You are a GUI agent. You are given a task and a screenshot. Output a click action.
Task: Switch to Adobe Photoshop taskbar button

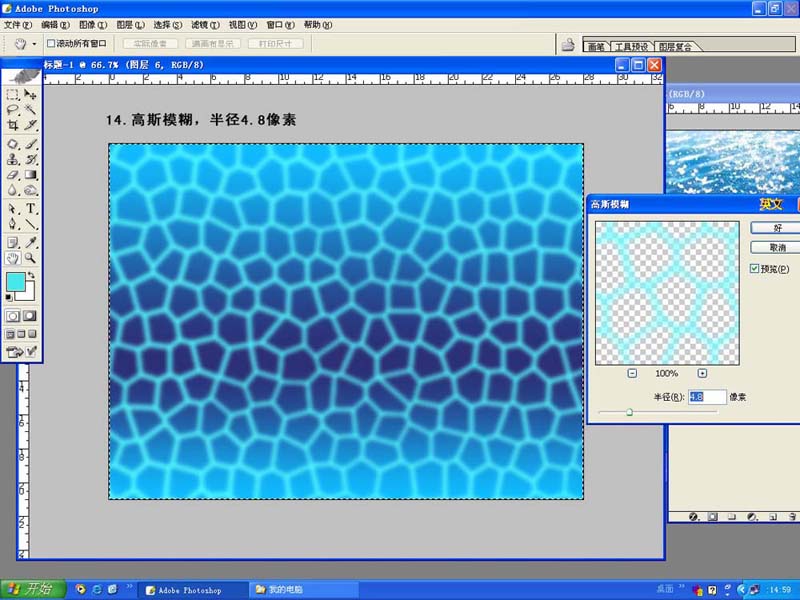[192, 590]
